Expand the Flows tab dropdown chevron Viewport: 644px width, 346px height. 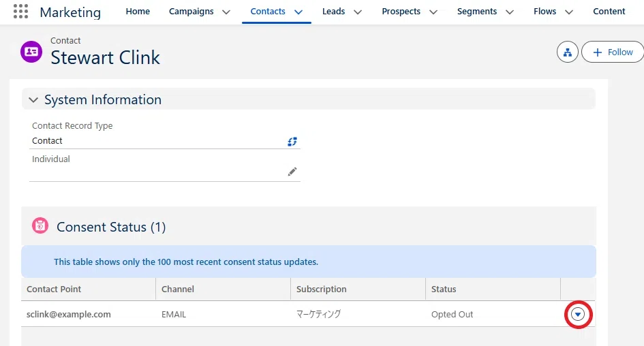pyautogui.click(x=569, y=12)
